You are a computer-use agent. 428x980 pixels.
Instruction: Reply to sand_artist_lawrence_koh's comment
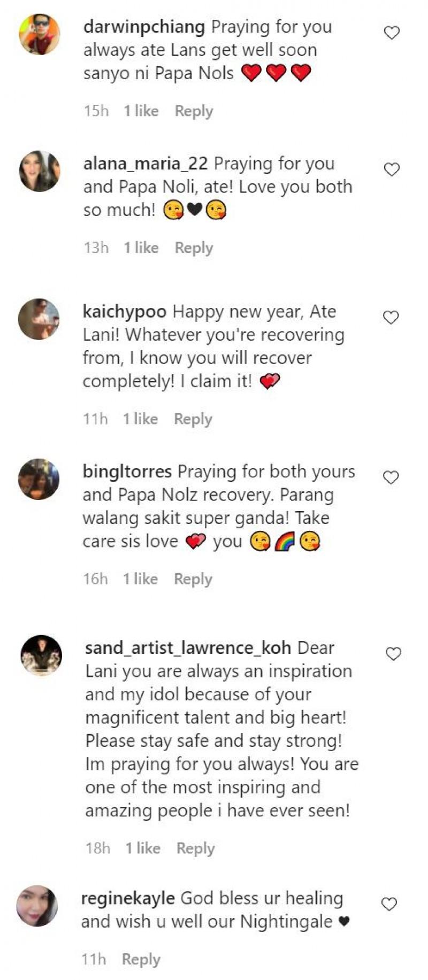[195, 848]
